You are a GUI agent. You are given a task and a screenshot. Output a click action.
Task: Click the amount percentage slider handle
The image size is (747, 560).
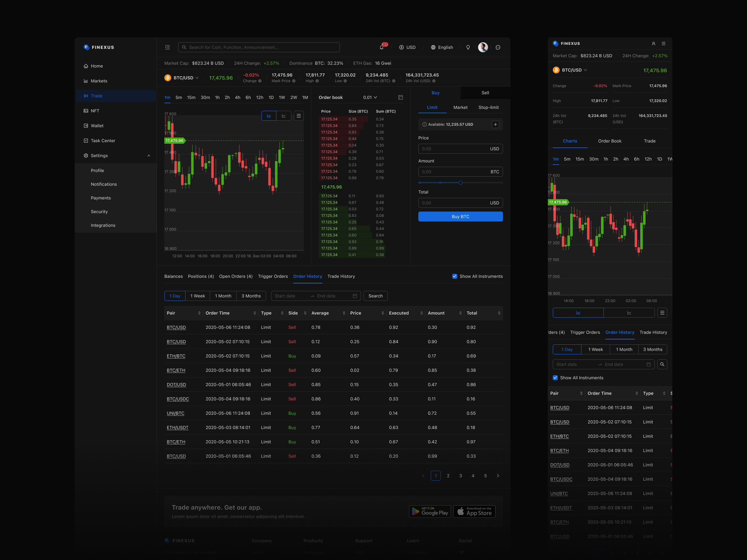pyautogui.click(x=460, y=183)
